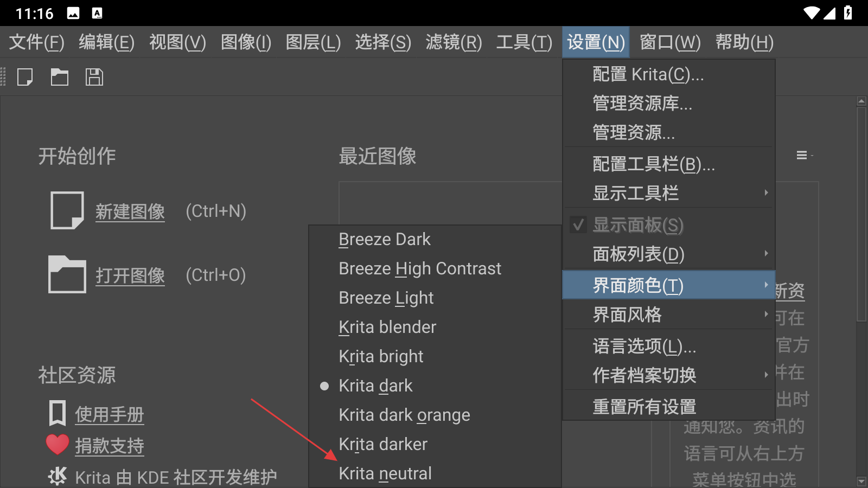This screenshot has width=868, height=488.
Task: Select the Krita dark radio option
Action: (324, 386)
